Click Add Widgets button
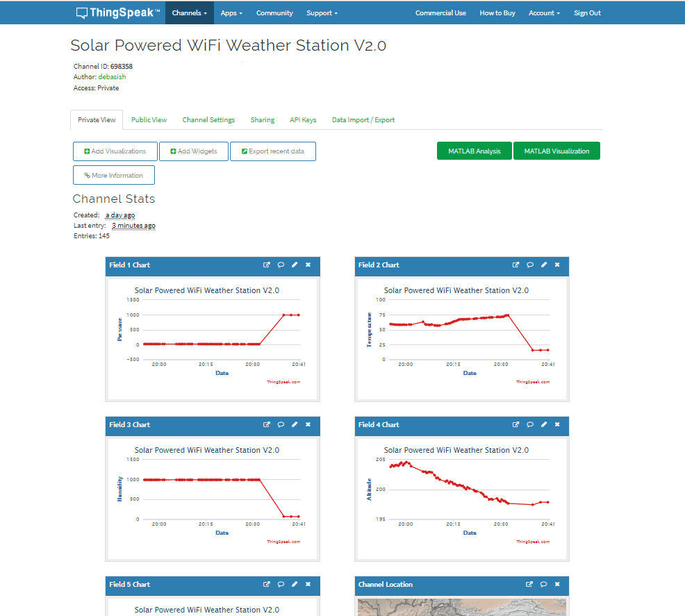 194,151
